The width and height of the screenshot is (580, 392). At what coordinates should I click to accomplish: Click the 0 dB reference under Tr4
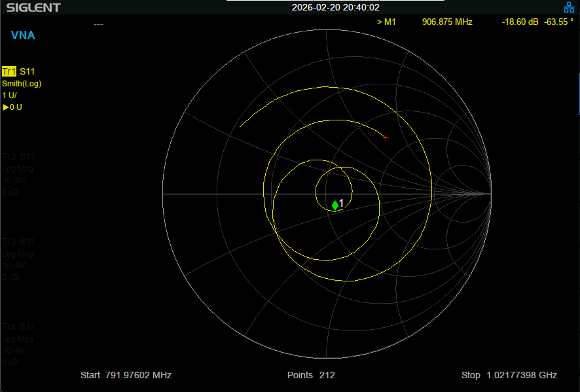pyautogui.click(x=10, y=363)
